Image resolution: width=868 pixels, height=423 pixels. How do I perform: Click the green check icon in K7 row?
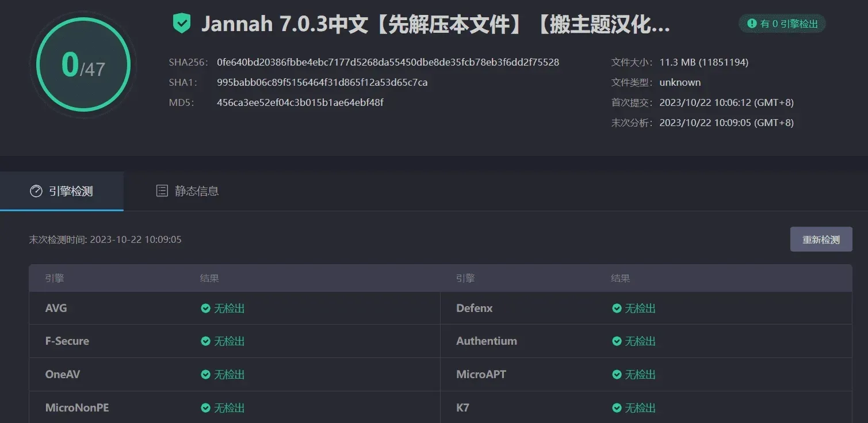click(x=617, y=408)
